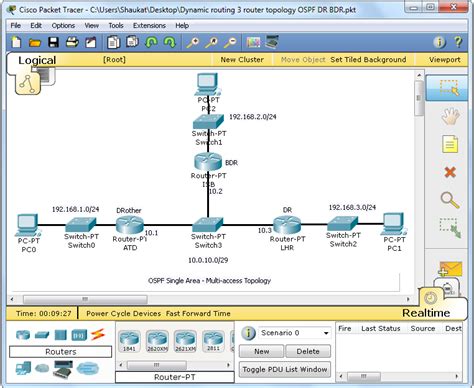This screenshot has width=474, height=388.
Task: Click the Paste toolbar icon
Action: click(132, 42)
